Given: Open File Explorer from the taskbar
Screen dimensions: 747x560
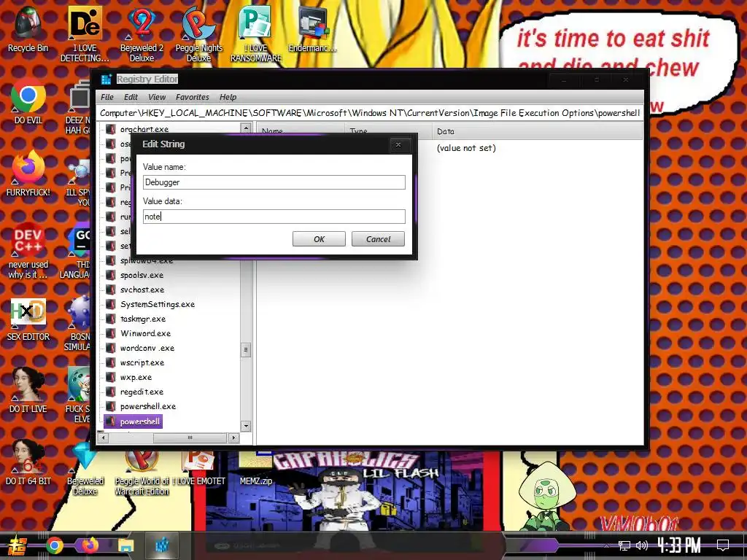Looking at the screenshot, I should click(x=126, y=545).
